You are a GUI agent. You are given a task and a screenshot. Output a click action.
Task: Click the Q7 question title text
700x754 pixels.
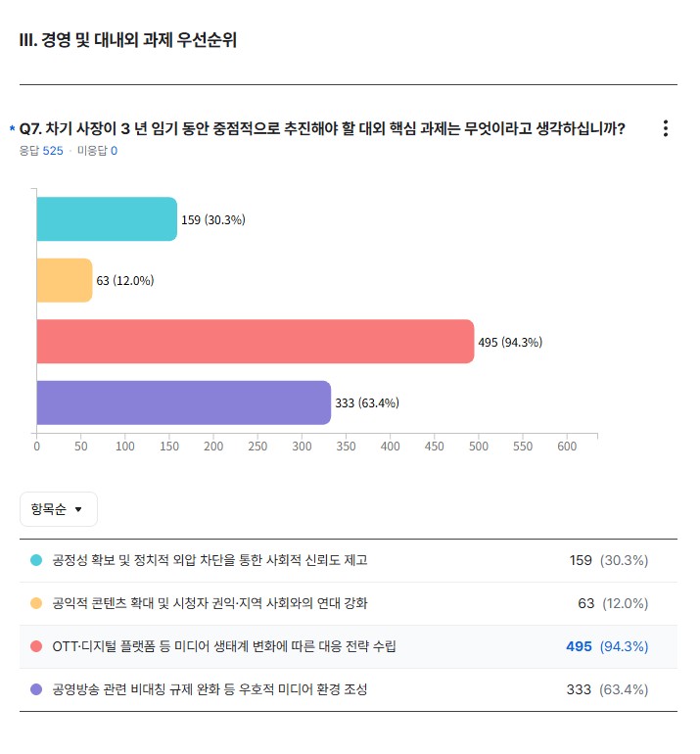pyautogui.click(x=322, y=129)
